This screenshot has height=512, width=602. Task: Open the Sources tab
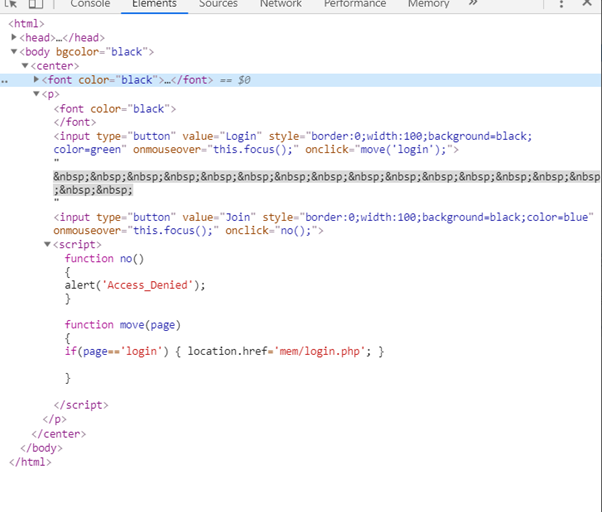tap(218, 4)
